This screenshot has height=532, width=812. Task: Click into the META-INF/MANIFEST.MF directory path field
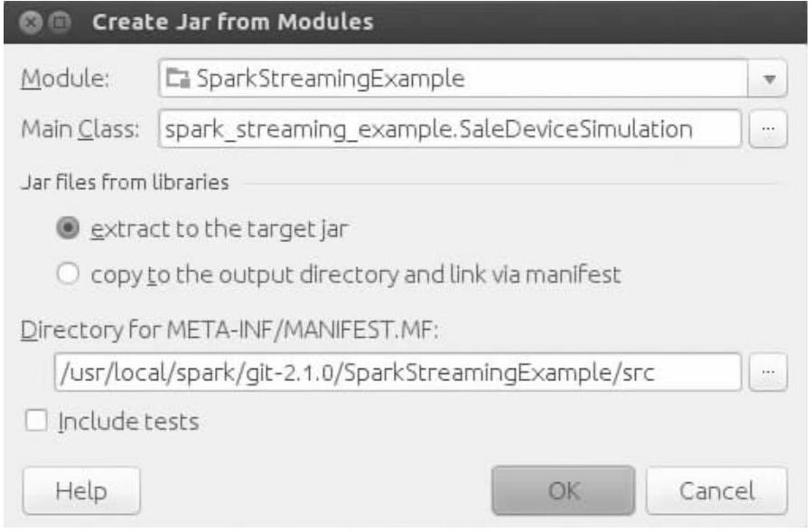click(x=396, y=372)
